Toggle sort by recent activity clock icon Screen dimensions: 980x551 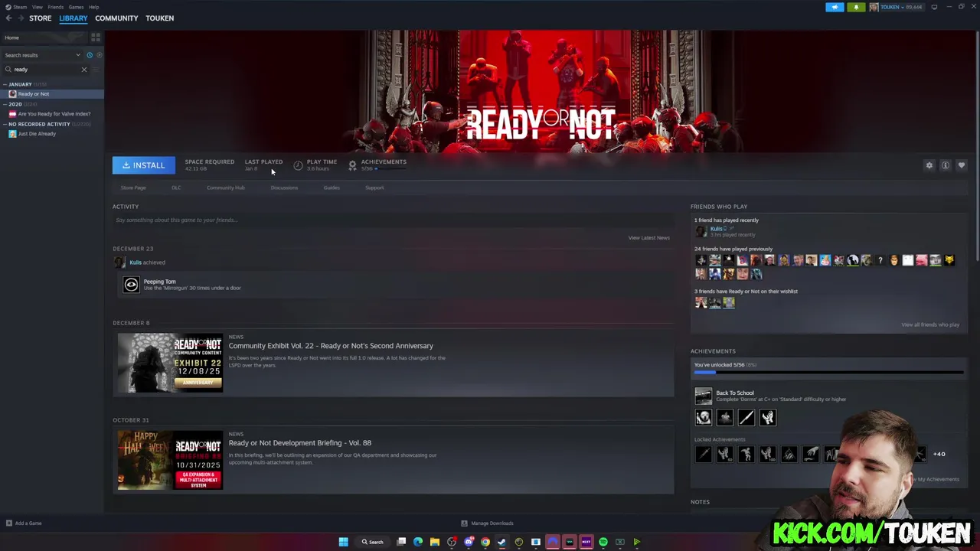[90, 55]
